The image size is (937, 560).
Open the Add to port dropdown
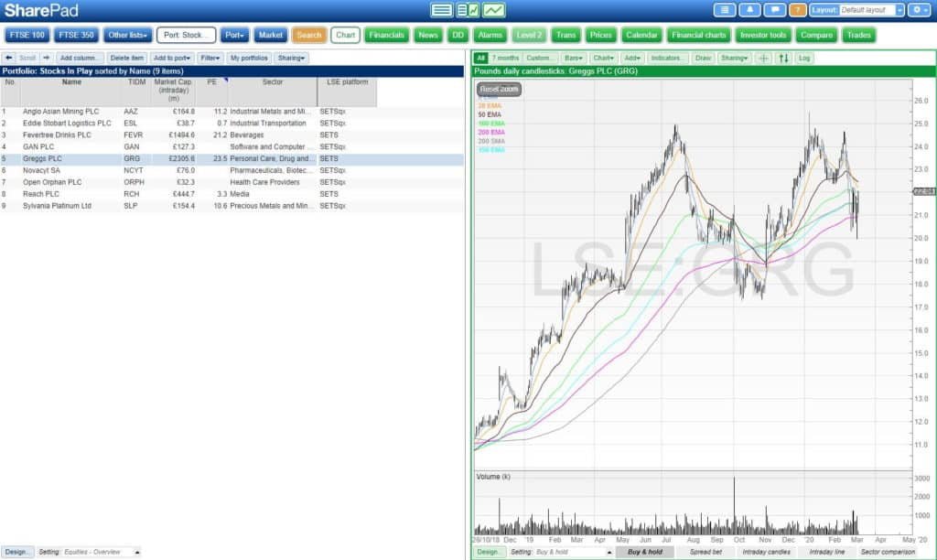coord(172,58)
